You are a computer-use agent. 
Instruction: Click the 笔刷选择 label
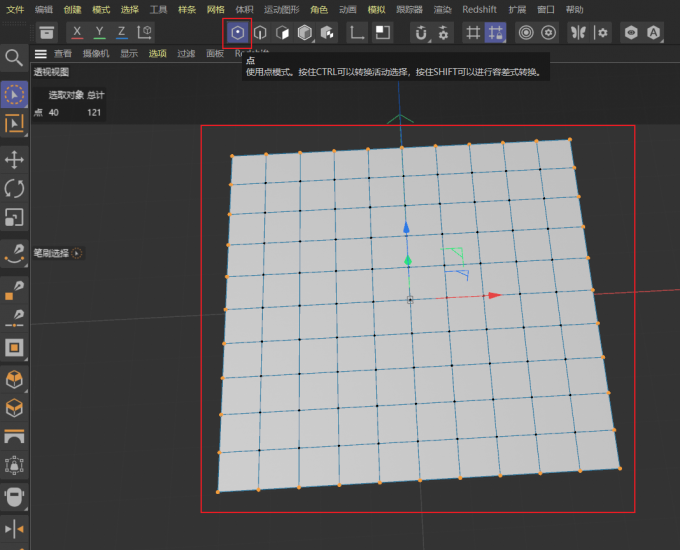point(51,253)
